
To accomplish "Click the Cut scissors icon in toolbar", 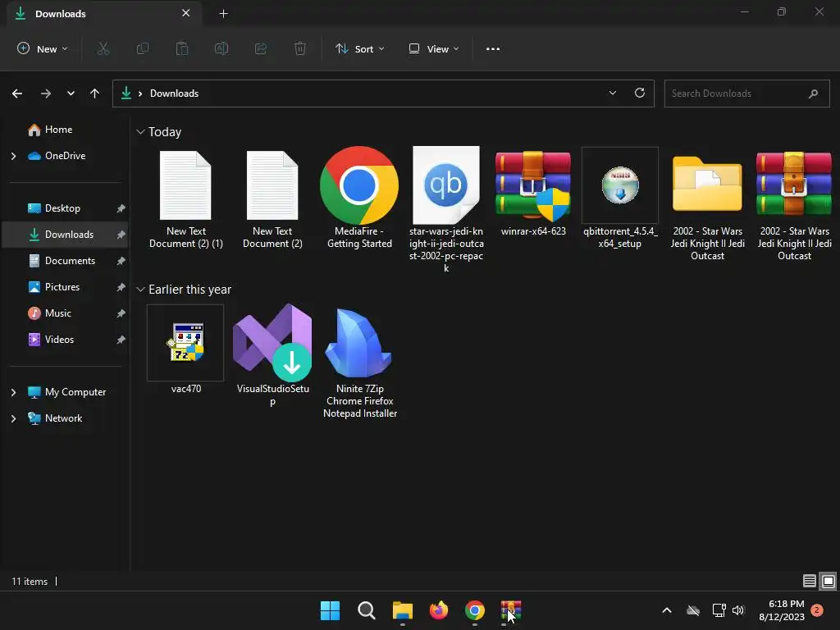I will coord(103,48).
